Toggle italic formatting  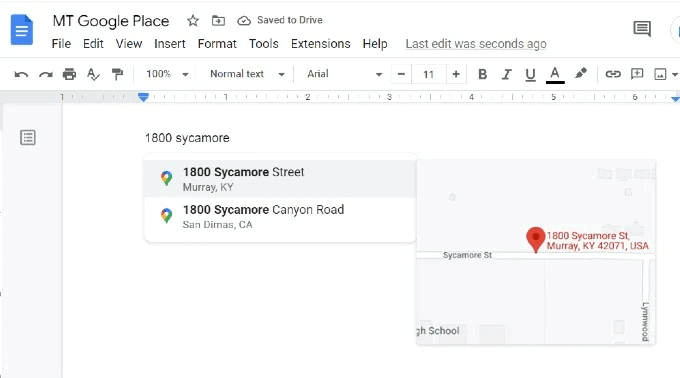(506, 74)
